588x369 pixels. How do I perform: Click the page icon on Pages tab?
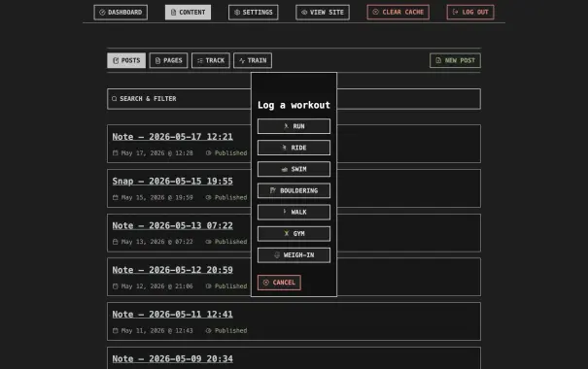[157, 60]
